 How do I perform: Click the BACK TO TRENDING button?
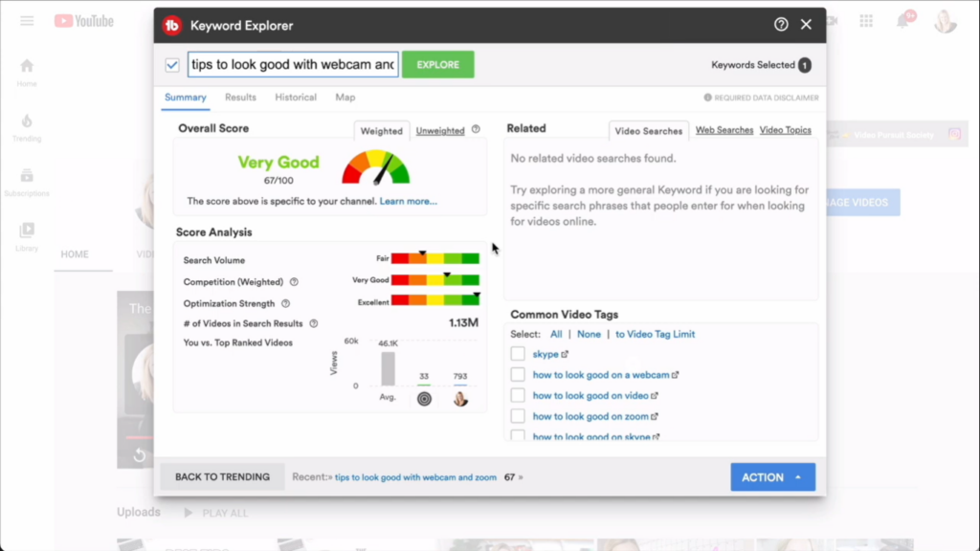(x=222, y=476)
